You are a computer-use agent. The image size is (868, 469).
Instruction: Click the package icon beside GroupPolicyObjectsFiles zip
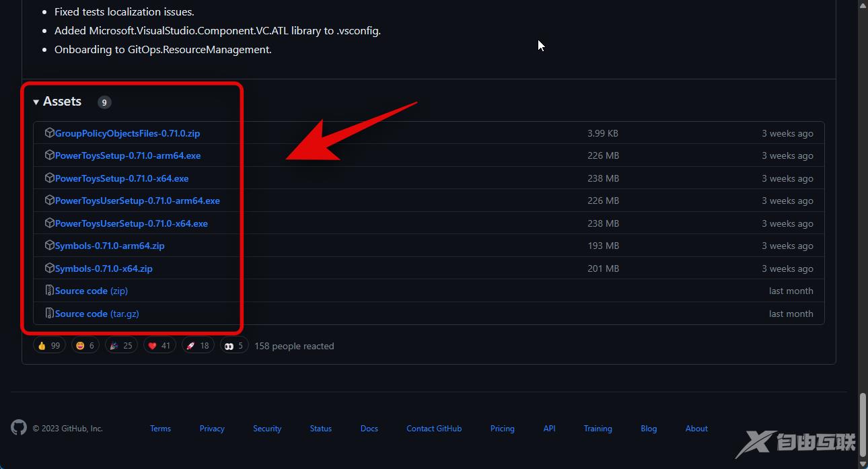(x=49, y=133)
